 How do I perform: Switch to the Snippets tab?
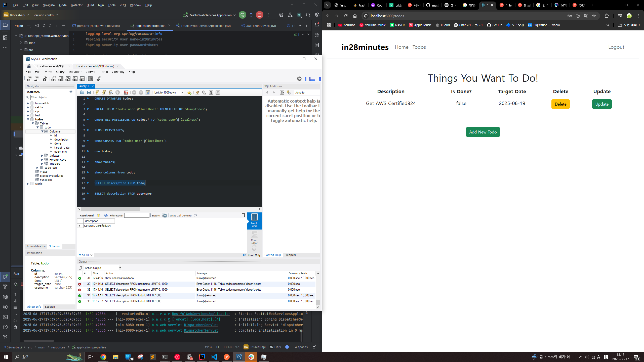point(290,255)
